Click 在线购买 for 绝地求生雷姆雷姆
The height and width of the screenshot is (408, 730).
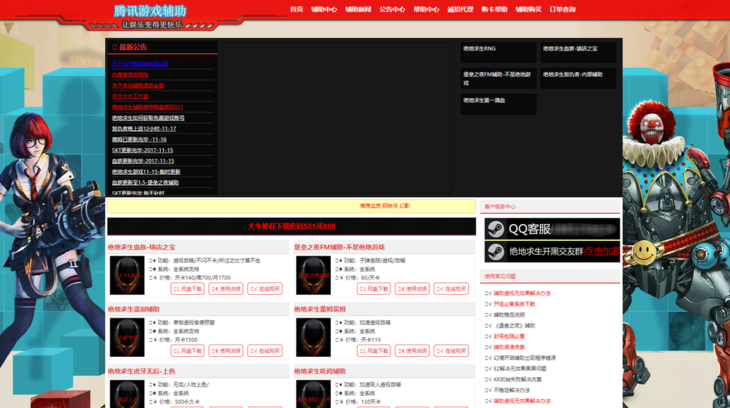coord(451,351)
